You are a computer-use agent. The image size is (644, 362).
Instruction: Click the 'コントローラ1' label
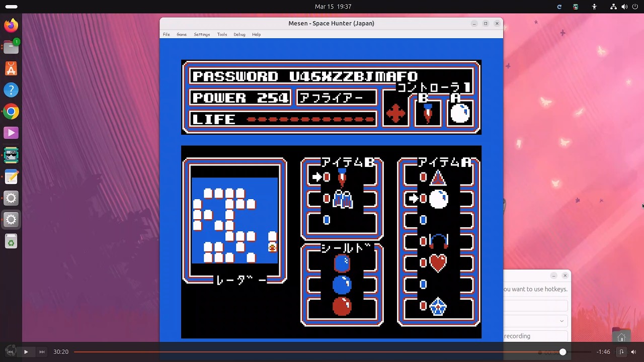coord(434,87)
